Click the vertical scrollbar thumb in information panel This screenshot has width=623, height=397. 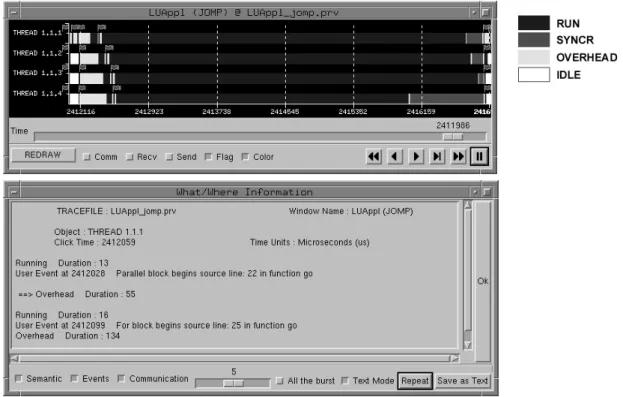[468, 270]
